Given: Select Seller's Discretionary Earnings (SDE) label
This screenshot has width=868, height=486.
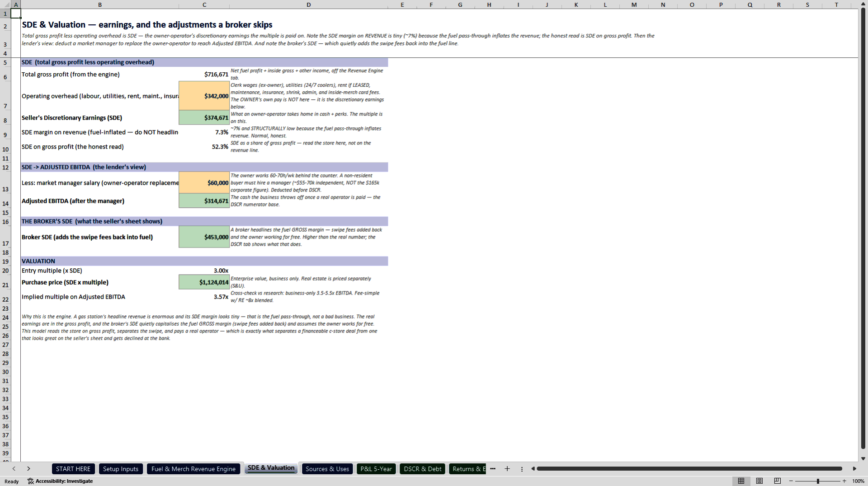Looking at the screenshot, I should click(x=72, y=117).
